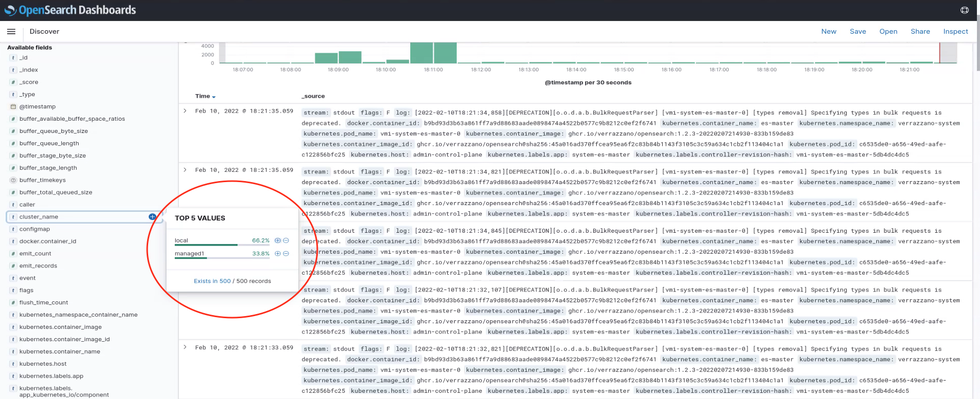This screenshot has width=980, height=399.
Task: Click the local value progress bar
Action: [x=222, y=245]
